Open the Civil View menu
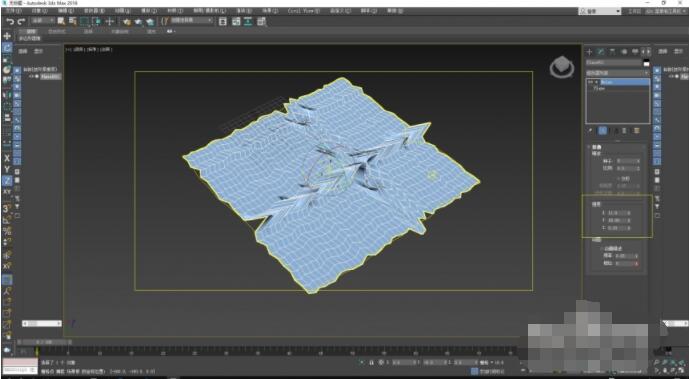Viewport: 689px width, 379px height. [304, 11]
